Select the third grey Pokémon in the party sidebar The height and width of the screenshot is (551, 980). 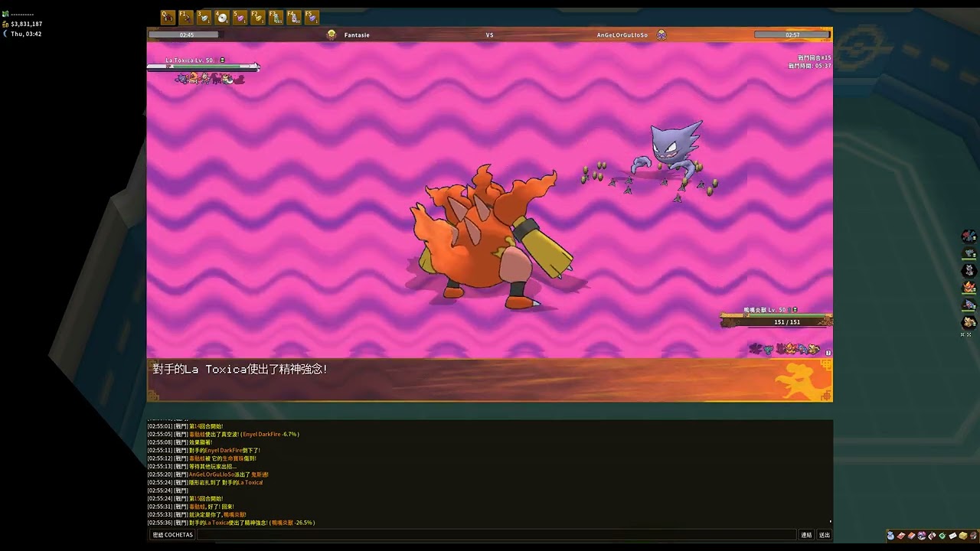click(969, 270)
